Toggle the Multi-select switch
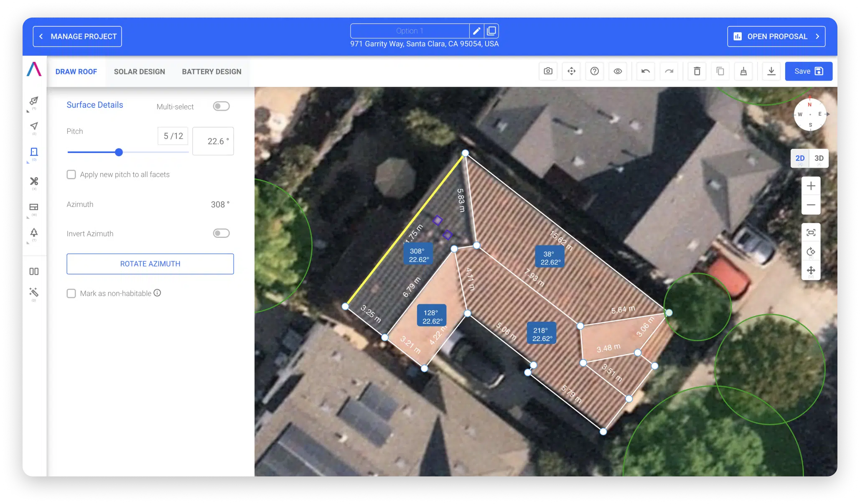 coord(221,106)
